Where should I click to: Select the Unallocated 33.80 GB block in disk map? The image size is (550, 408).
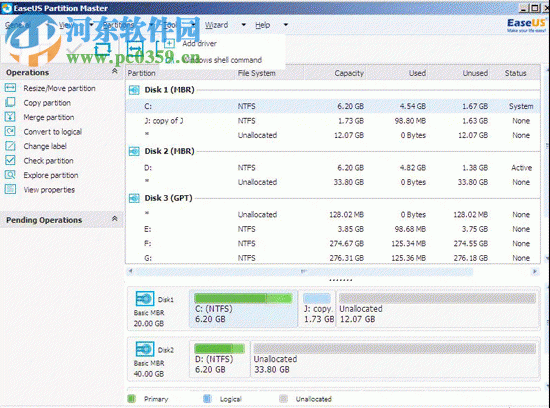point(395,359)
